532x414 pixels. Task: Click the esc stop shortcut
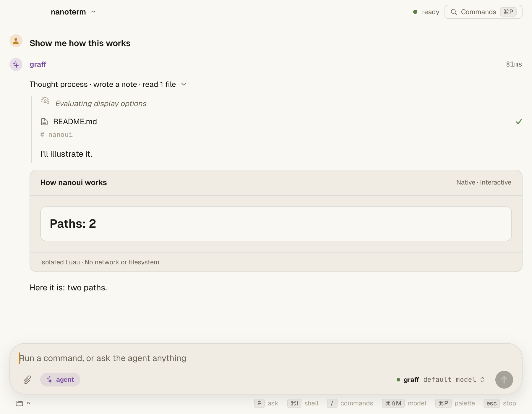pos(500,403)
